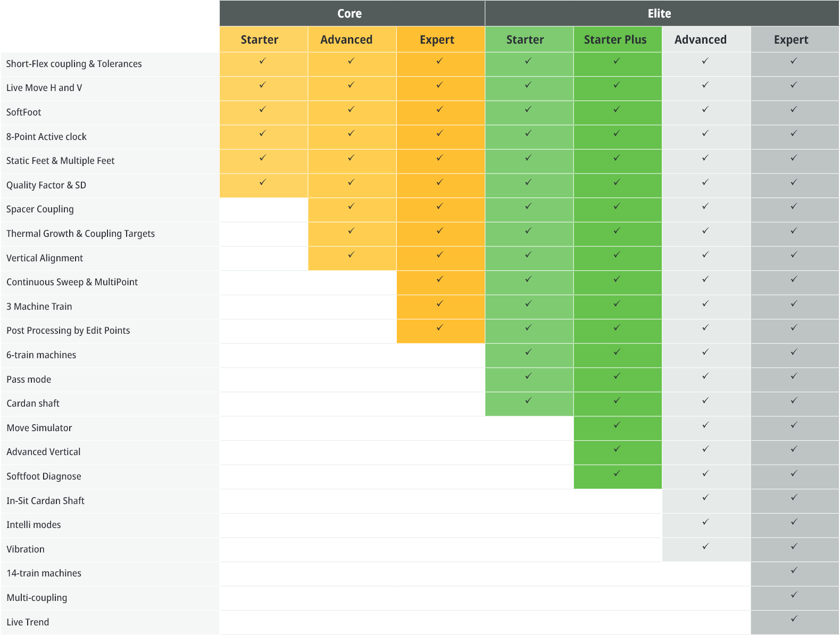Screen dimensions: 840x635
Task: Click Move Simulator checkmark under Starter Plus
Action: coord(617,425)
